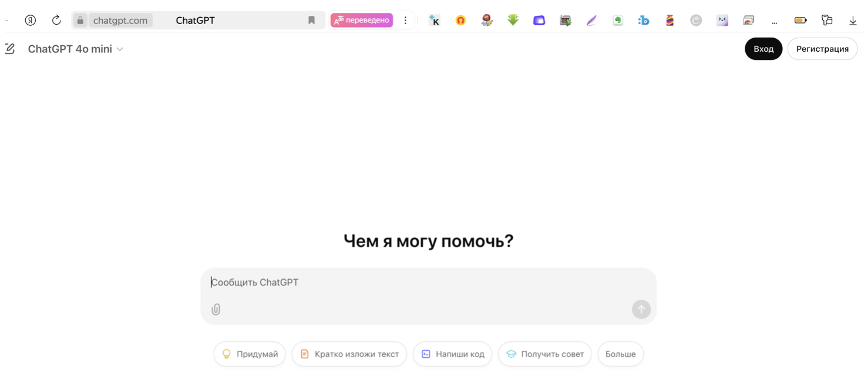
Task: Click the send message arrow button
Action: click(641, 310)
